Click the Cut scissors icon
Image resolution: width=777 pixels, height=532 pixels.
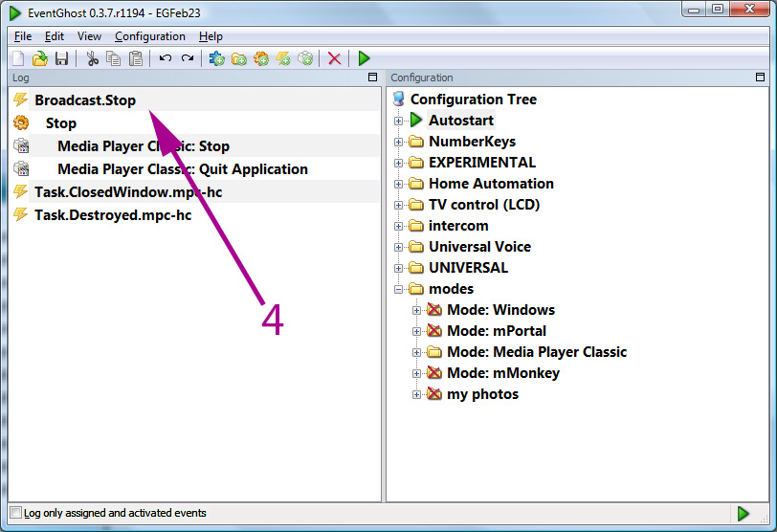pyautogui.click(x=92, y=58)
